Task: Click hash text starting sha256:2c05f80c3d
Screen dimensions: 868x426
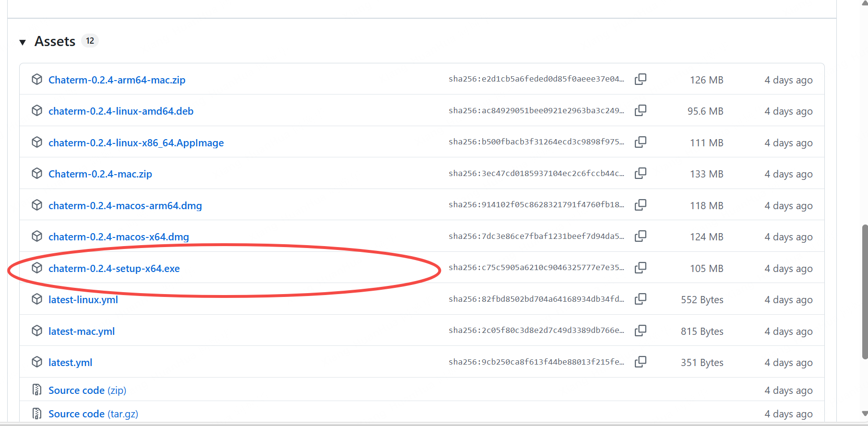Action: tap(536, 331)
